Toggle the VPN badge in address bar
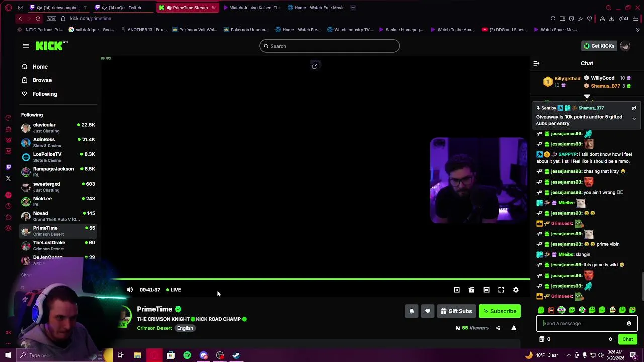644x362 pixels. (x=51, y=19)
